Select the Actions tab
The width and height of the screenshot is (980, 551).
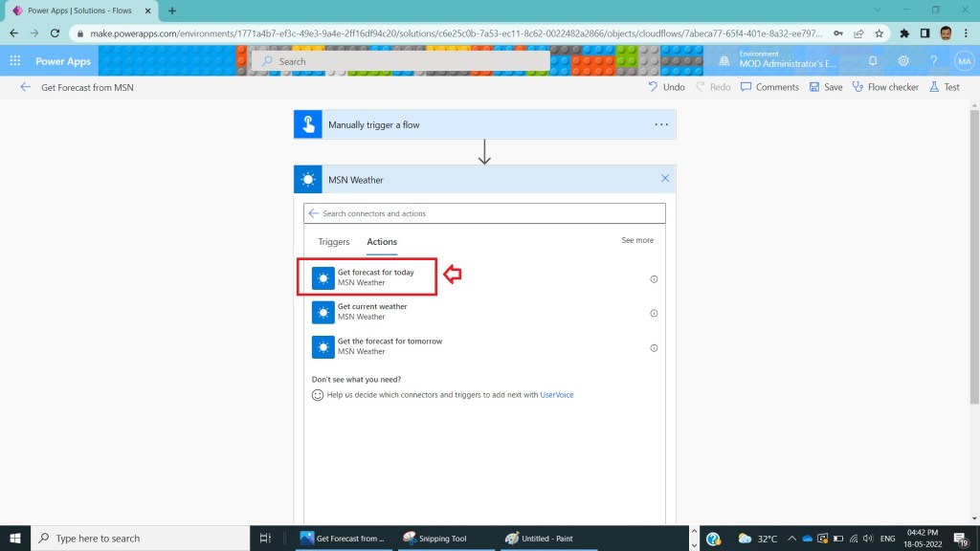pyautogui.click(x=382, y=242)
